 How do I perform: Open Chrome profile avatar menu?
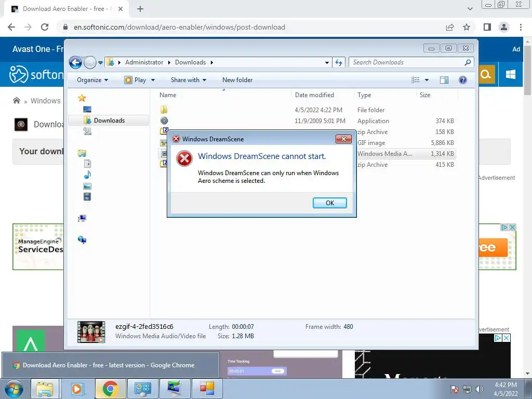click(504, 27)
